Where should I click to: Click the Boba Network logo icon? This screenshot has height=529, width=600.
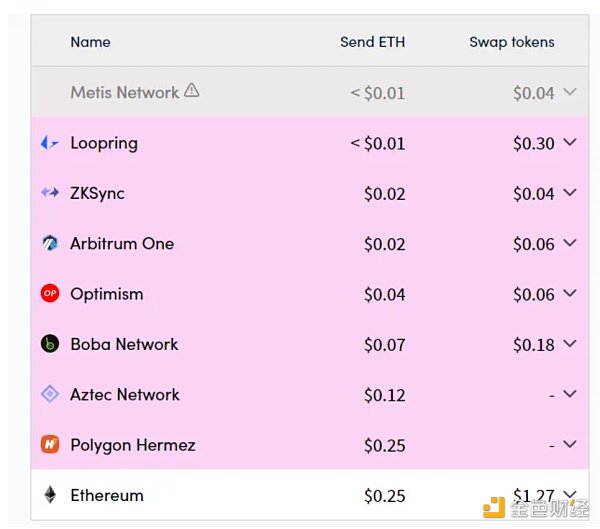pyautogui.click(x=49, y=344)
